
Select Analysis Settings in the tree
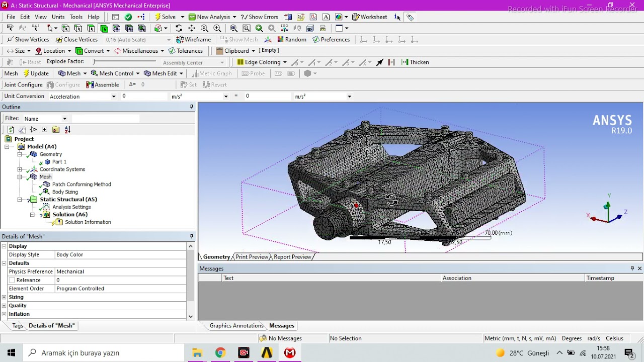tap(71, 207)
